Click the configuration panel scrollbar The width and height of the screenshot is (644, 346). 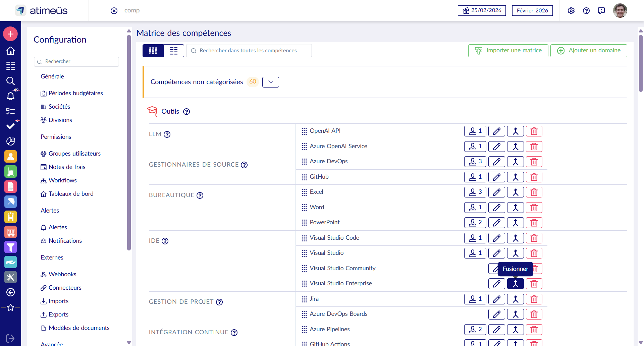[x=129, y=142]
